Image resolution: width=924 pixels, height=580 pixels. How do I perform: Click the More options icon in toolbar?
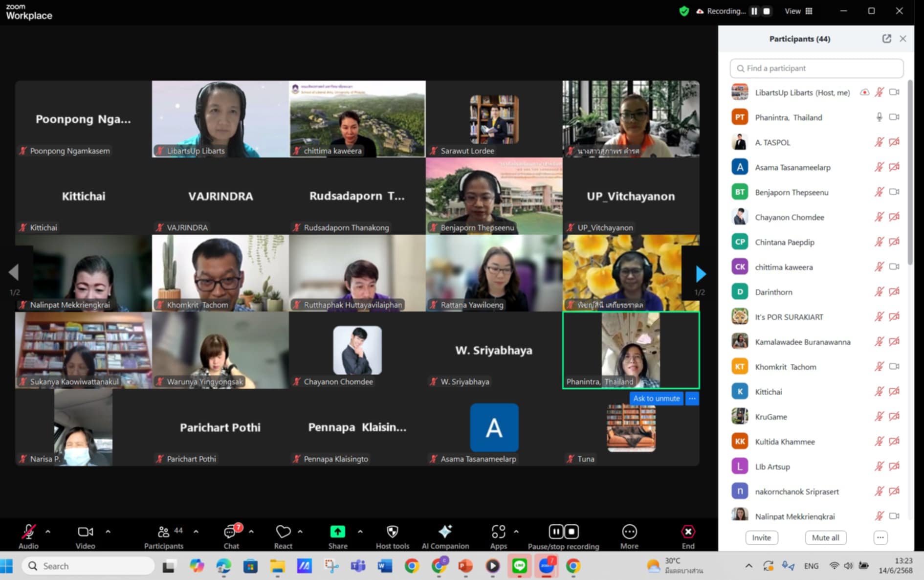629,532
